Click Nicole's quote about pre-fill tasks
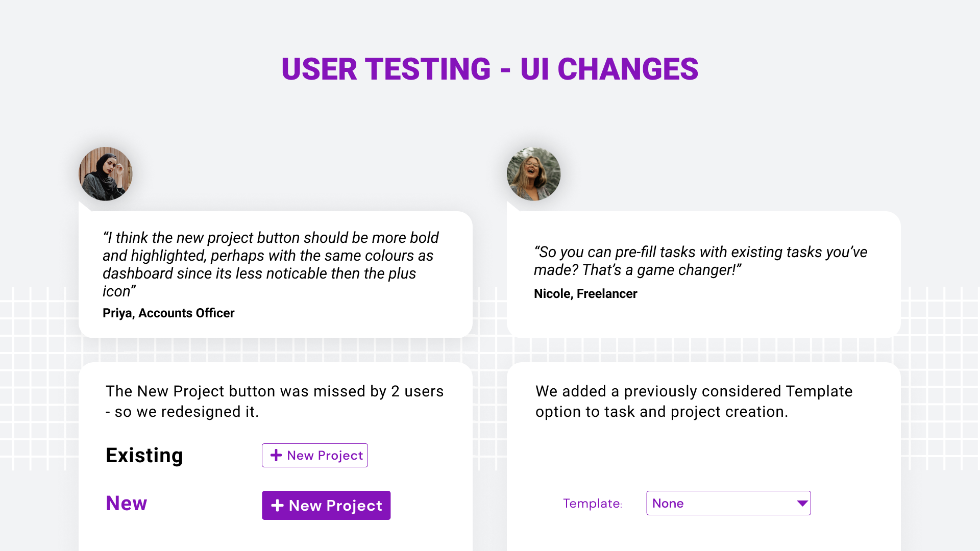This screenshot has width=980, height=551. (x=700, y=261)
